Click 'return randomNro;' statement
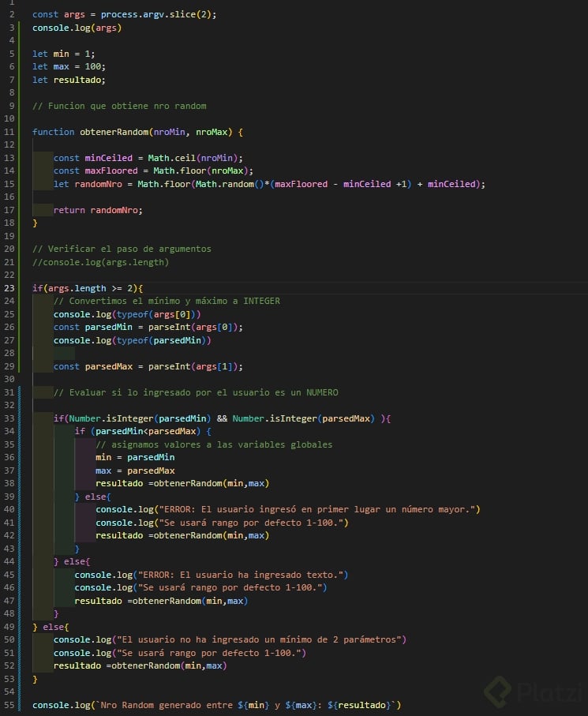This screenshot has width=588, height=716. pos(98,210)
